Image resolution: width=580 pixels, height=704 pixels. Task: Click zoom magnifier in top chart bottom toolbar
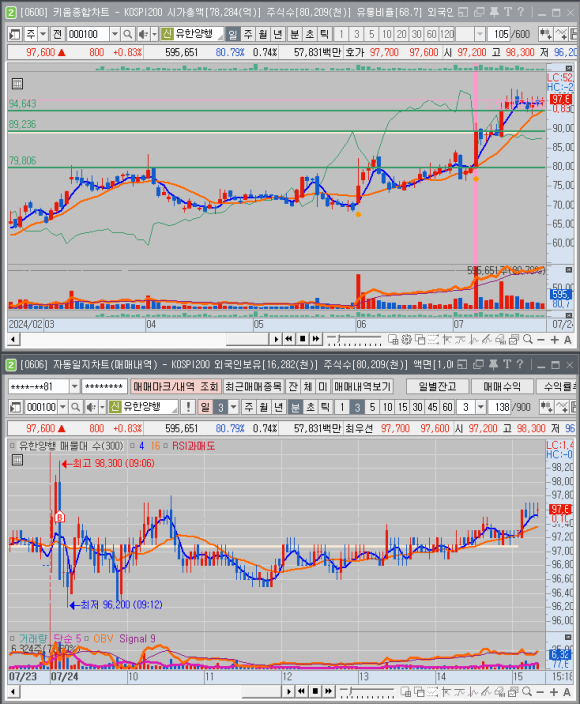pyautogui.click(x=528, y=339)
